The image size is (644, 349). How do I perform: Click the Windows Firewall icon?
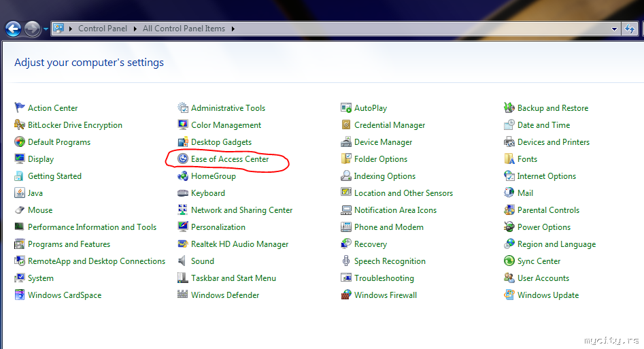346,295
